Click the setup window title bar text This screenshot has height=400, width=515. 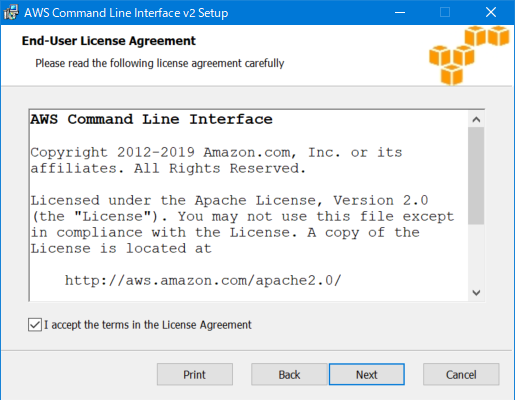(126, 13)
